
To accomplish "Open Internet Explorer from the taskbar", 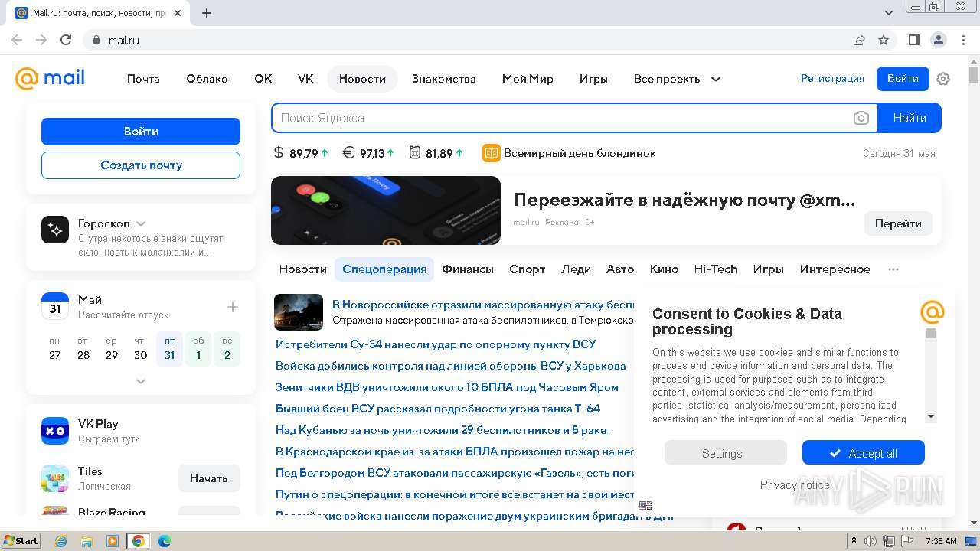I will tap(60, 541).
